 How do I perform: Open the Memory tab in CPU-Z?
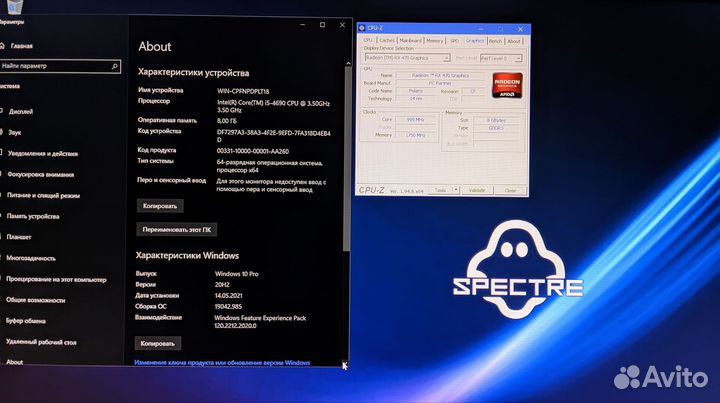(x=434, y=41)
